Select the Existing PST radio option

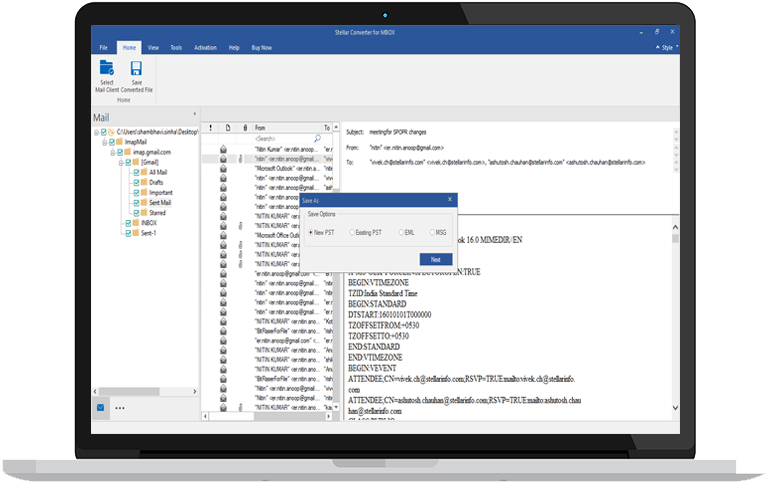tap(353, 232)
